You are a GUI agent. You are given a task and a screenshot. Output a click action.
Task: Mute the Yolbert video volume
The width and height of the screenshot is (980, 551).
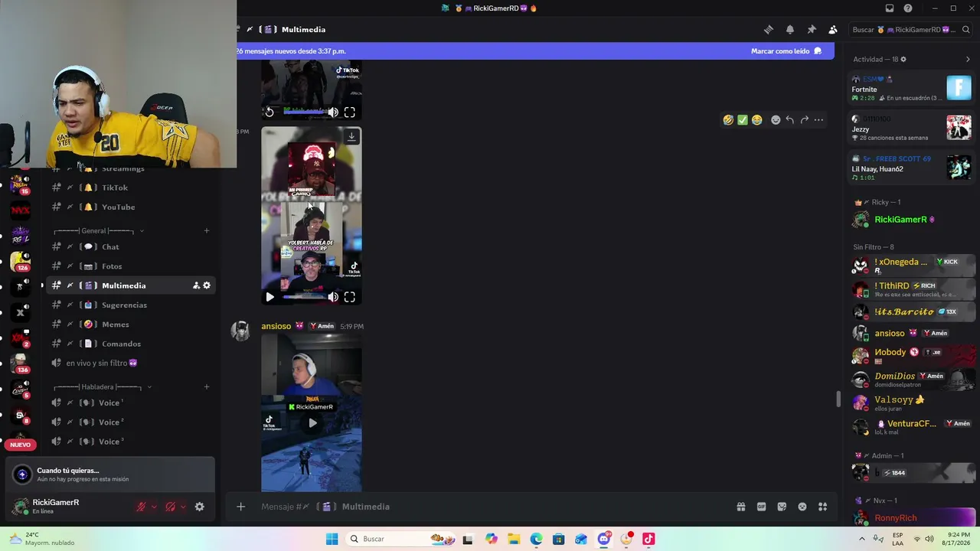point(333,297)
